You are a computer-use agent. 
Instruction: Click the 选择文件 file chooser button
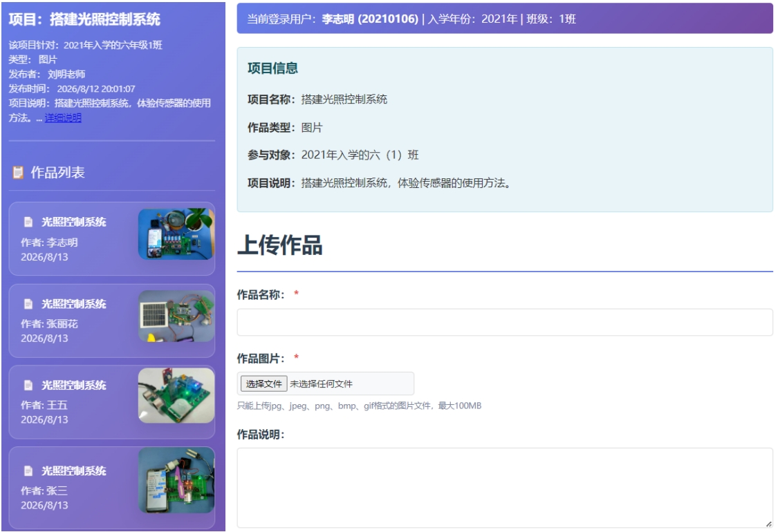pos(264,383)
